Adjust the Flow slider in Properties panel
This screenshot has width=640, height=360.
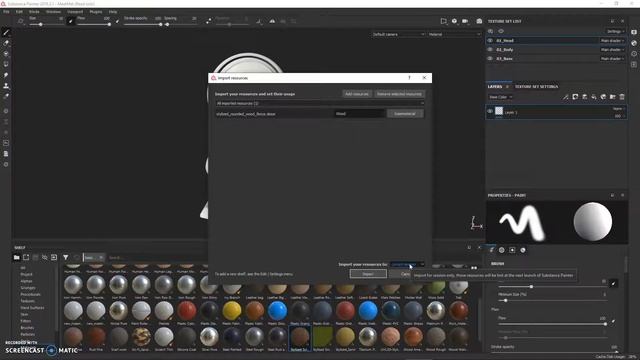tap(552, 324)
